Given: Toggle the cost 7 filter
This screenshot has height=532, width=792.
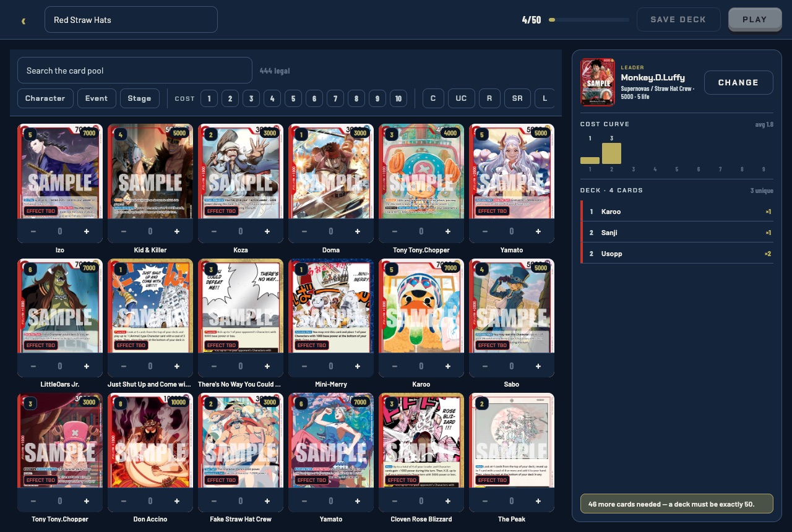Looking at the screenshot, I should tap(335, 98).
